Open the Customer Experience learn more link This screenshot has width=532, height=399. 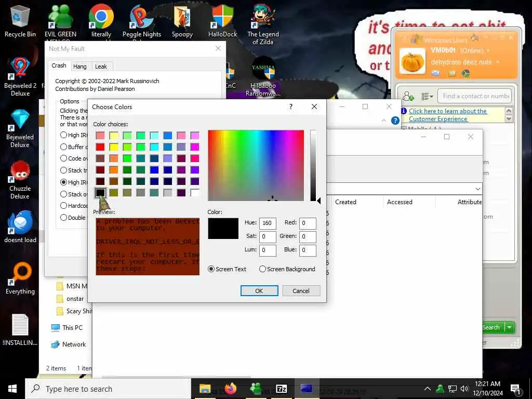448,115
